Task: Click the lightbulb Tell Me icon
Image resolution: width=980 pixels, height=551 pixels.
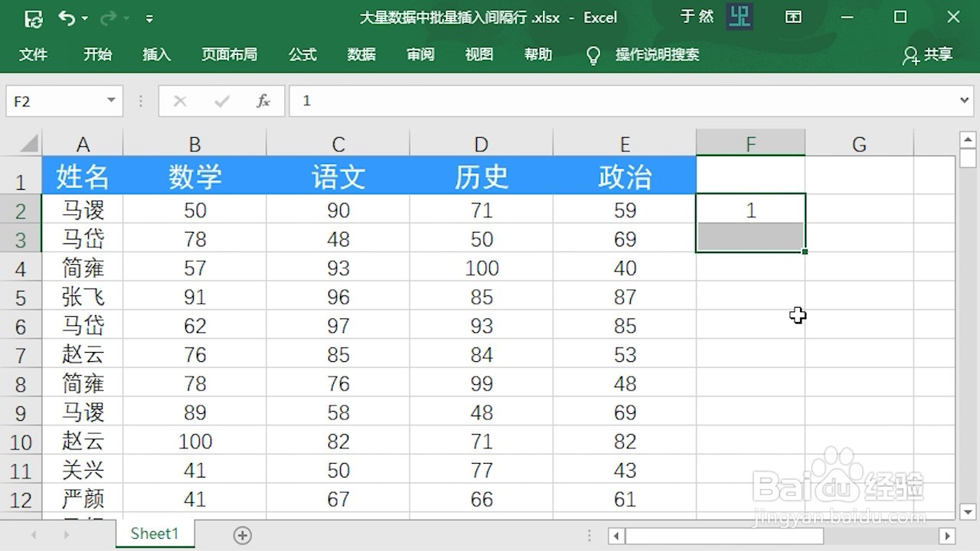Action: (x=593, y=55)
